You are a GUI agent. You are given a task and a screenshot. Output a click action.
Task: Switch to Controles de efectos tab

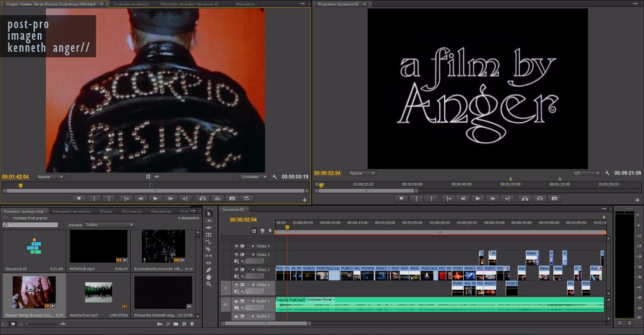click(131, 4)
